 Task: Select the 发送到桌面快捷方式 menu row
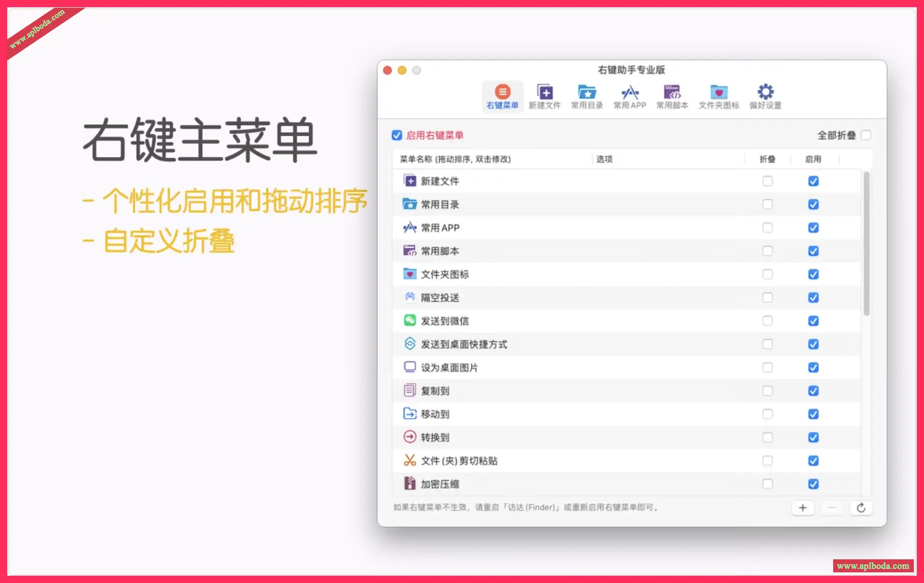click(x=464, y=344)
